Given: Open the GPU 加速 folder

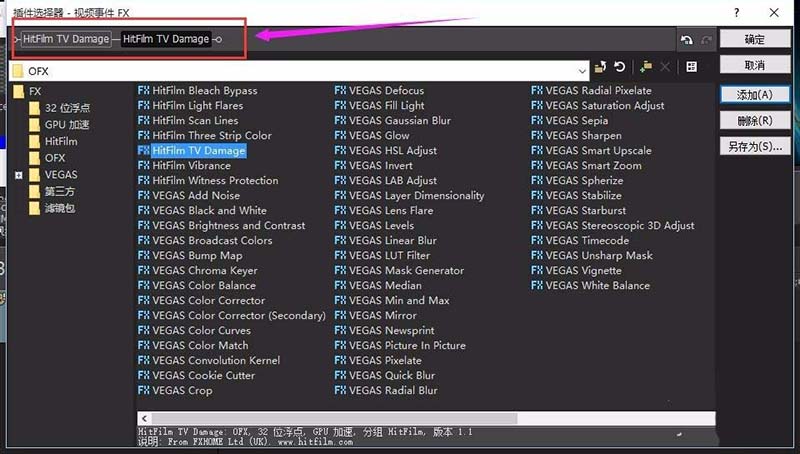Looking at the screenshot, I should point(66,125).
